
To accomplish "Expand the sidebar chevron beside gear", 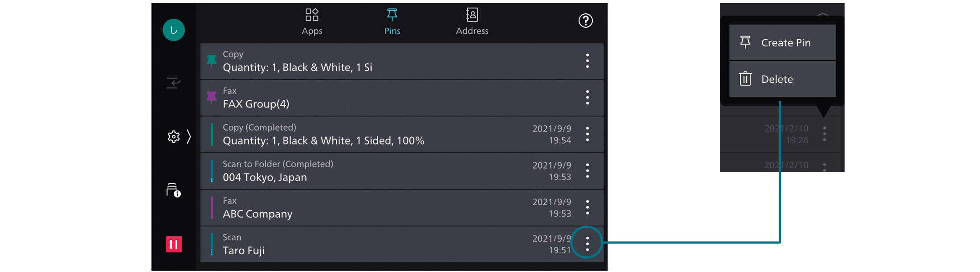I will click(189, 136).
